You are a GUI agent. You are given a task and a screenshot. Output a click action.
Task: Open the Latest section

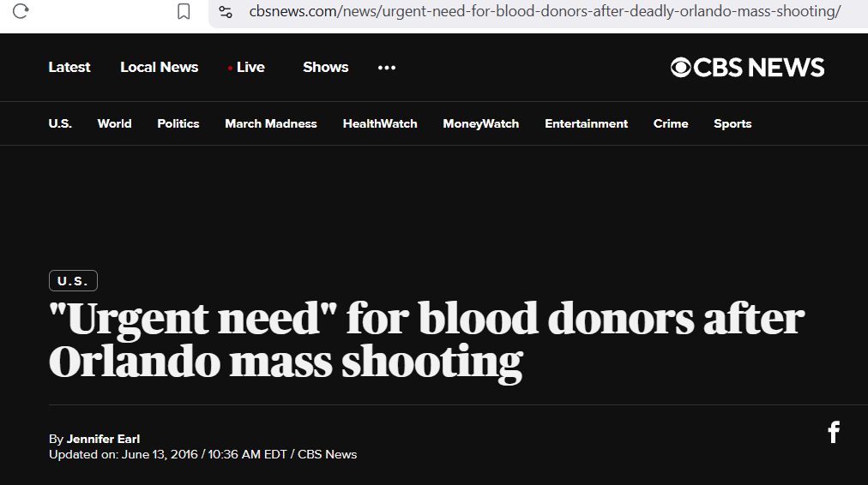(69, 67)
